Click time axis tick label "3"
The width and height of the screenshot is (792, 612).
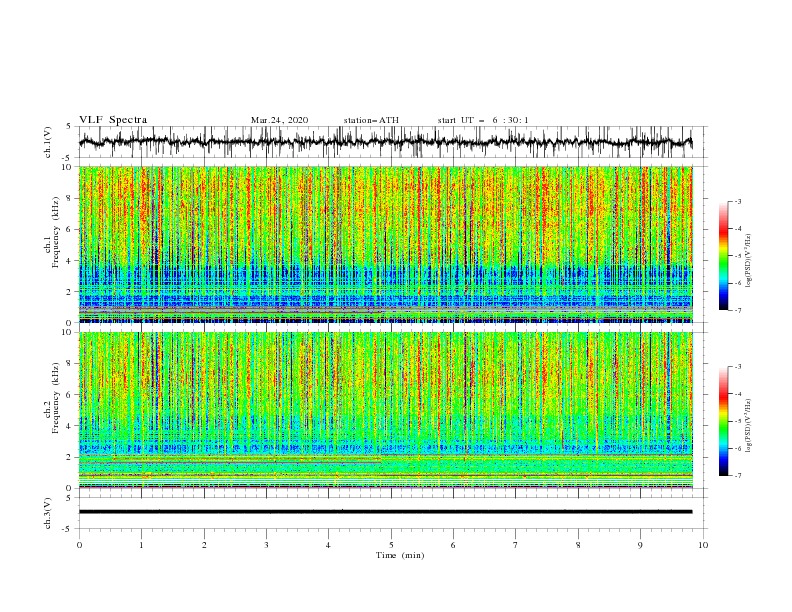(266, 545)
